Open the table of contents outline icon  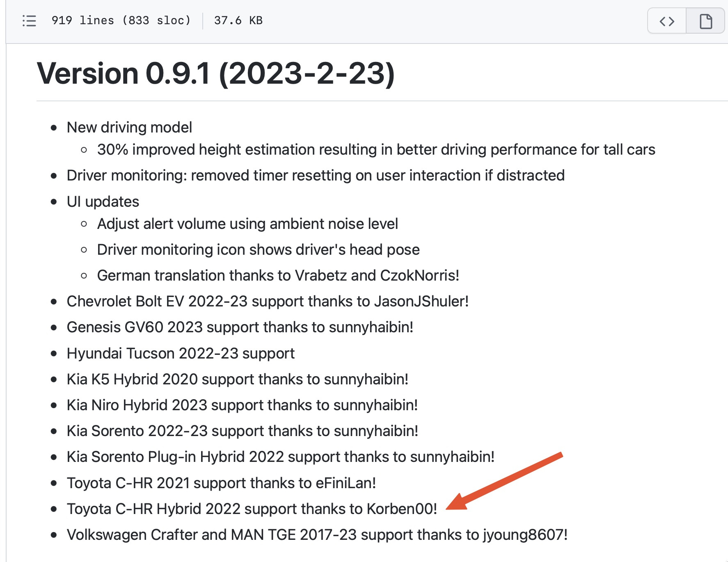tap(29, 21)
